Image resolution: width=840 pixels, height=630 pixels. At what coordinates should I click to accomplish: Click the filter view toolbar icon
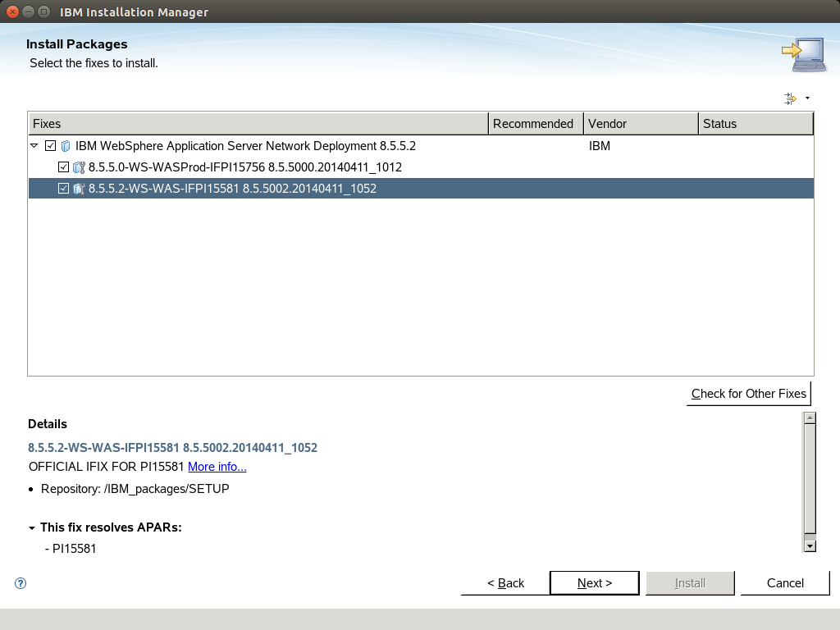click(790, 98)
